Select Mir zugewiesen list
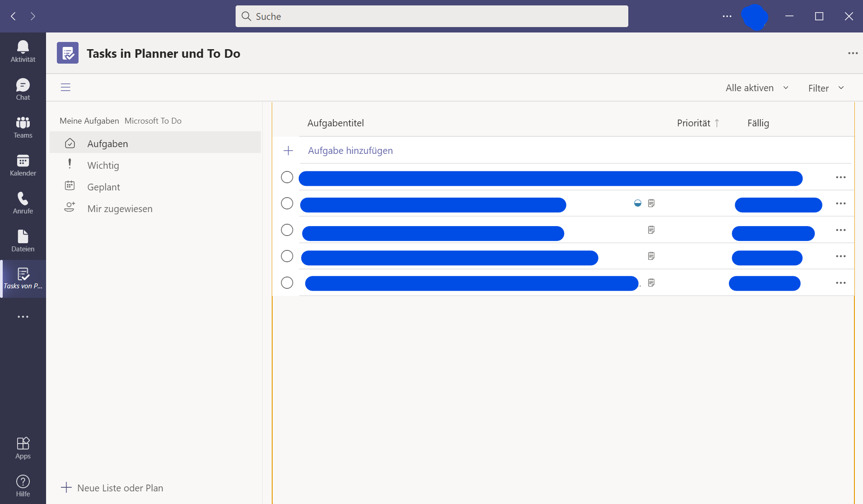Screen dimensions: 863x504 (155, 208)
